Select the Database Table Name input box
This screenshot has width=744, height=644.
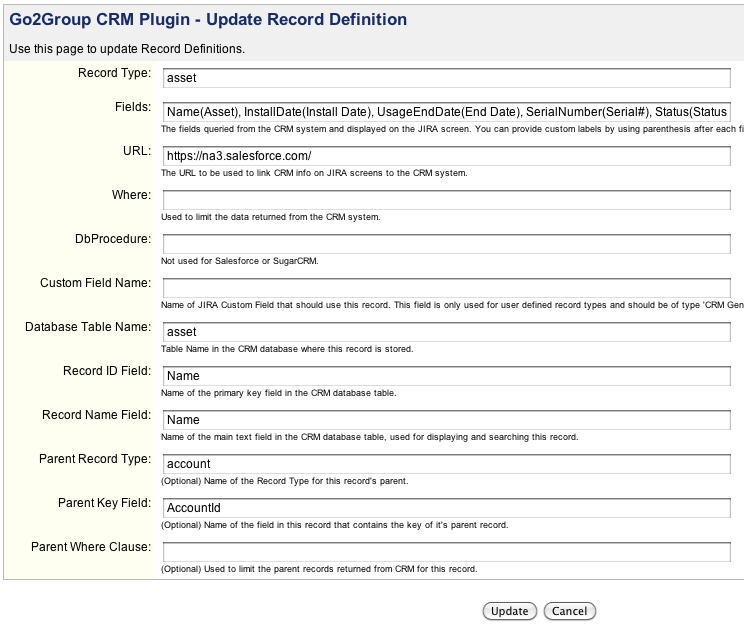446,332
